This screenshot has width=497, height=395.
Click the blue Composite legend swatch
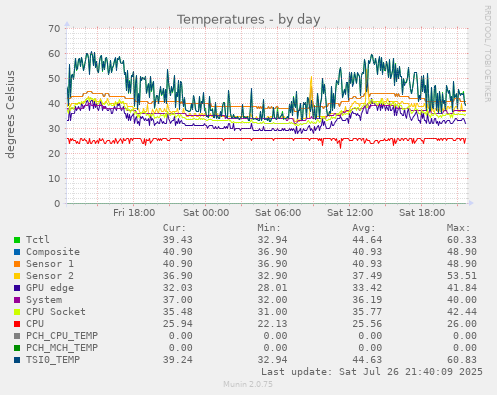coord(17,252)
